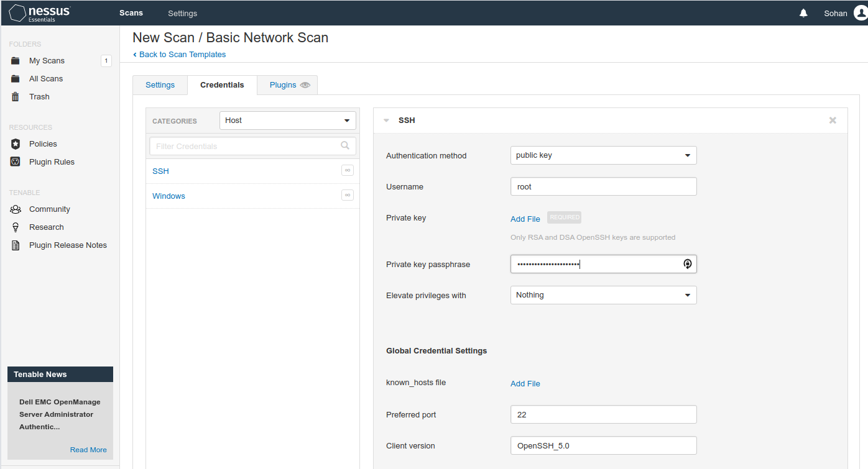The height and width of the screenshot is (469, 868).
Task: Open the Authentication method dropdown
Action: (603, 155)
